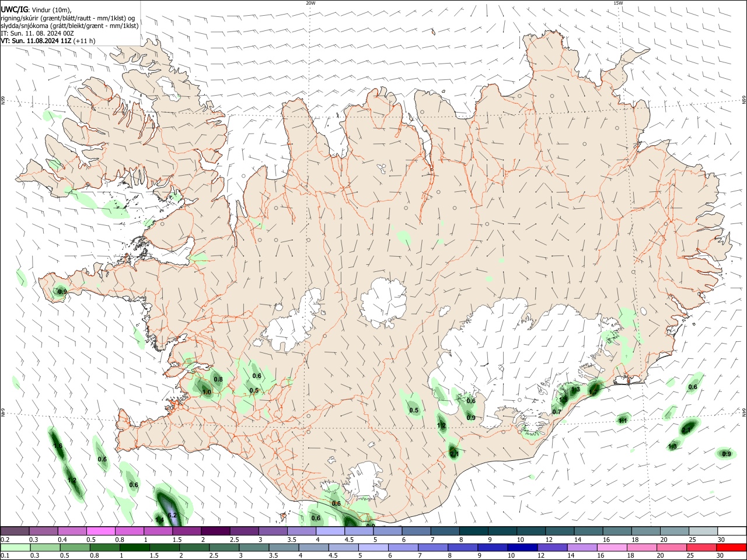Screen dimensions: 747x560
Task: Click the white 30 swatch in upper legend bar
Action: (x=732, y=531)
